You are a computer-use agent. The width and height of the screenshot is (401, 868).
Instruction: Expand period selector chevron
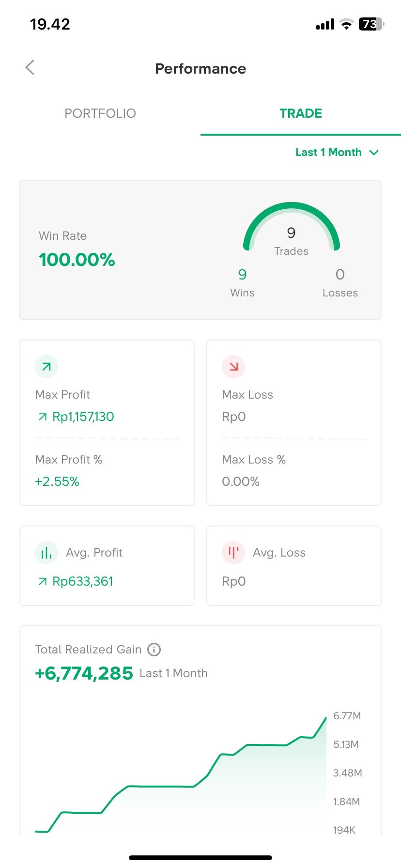374,153
